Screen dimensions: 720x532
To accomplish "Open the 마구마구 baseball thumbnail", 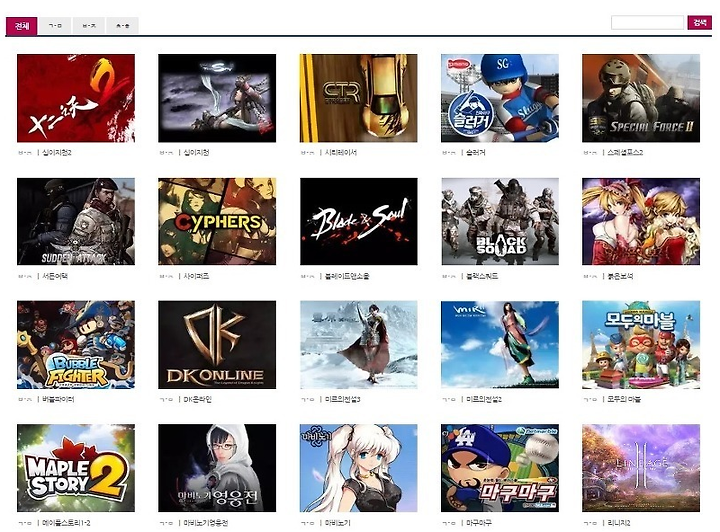I will 500,468.
